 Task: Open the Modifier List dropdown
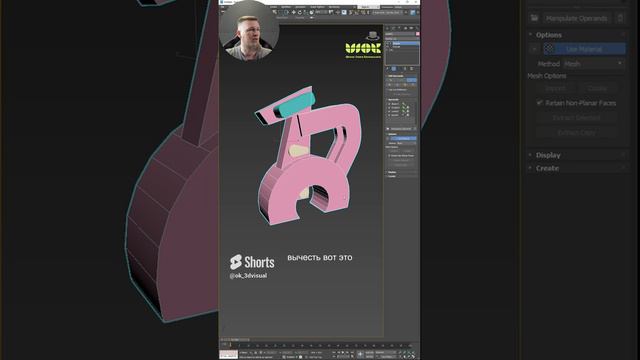(402, 39)
